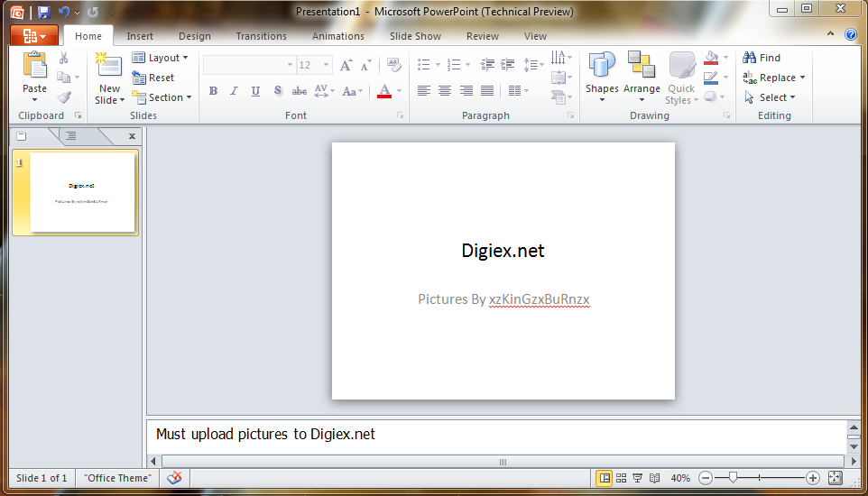868x496 pixels.
Task: Switch to Slide Sorter view
Action: tap(621, 478)
